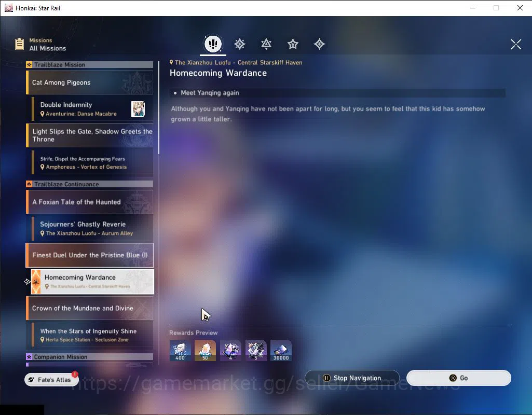View the Trailblaze EXP 400 reward icon
The width and height of the screenshot is (532, 415).
[x=180, y=351]
